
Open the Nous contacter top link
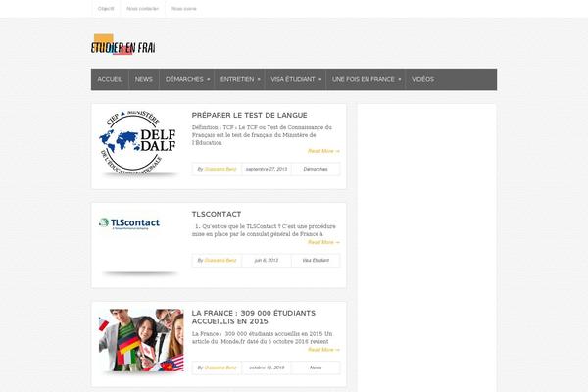142,8
